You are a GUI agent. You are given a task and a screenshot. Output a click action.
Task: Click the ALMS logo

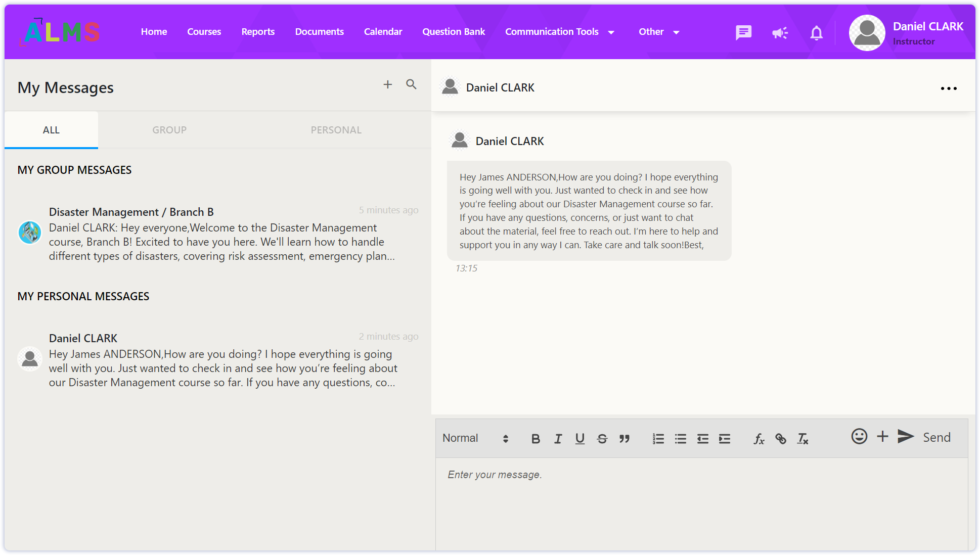(x=60, y=32)
